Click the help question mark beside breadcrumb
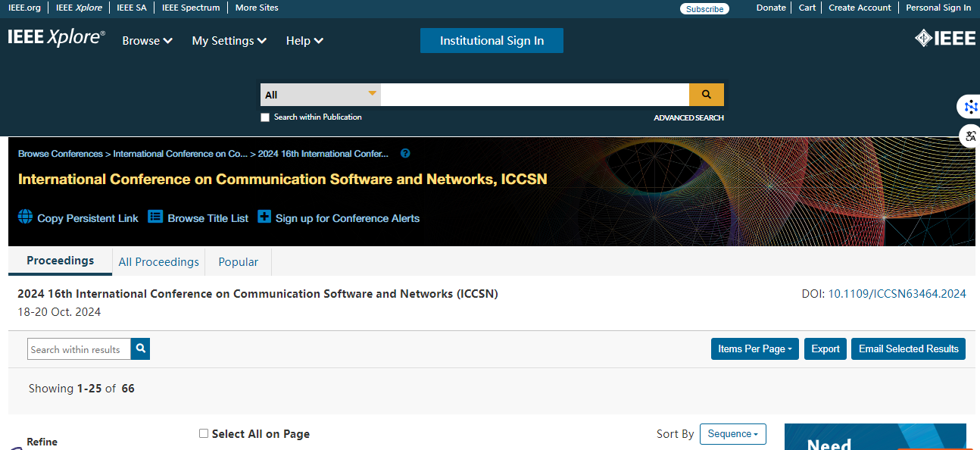This screenshot has width=980, height=450. (405, 153)
